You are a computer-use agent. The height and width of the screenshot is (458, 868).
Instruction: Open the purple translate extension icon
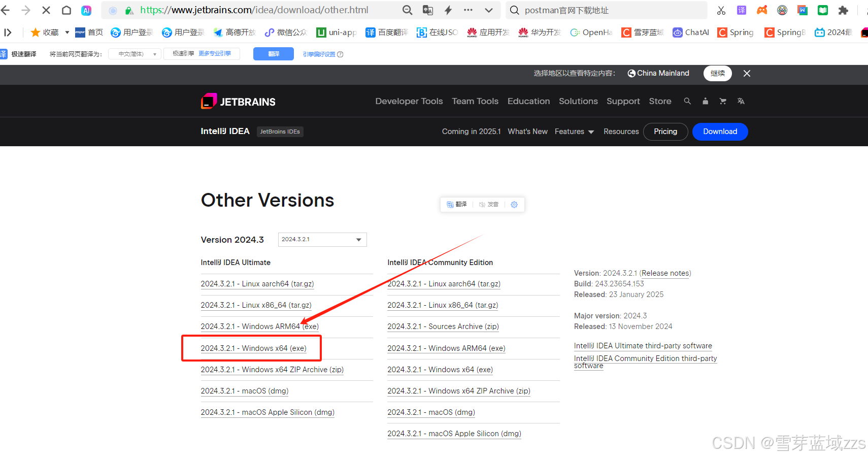pos(742,10)
